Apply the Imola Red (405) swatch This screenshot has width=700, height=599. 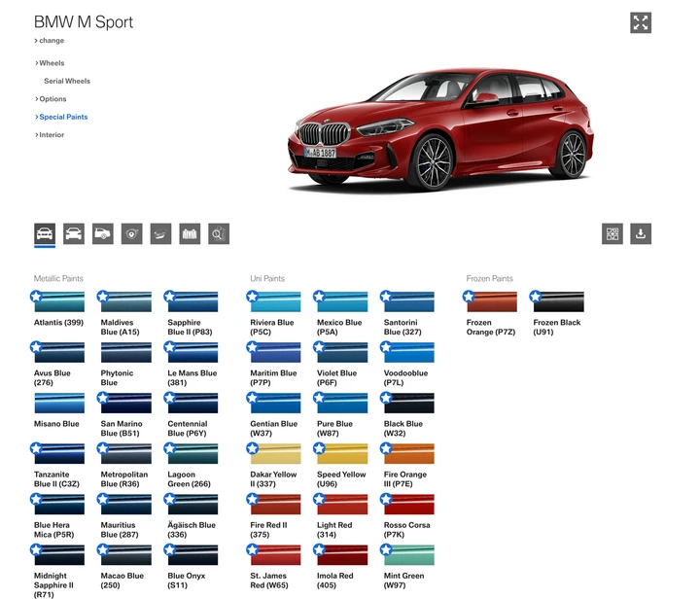coord(342,555)
